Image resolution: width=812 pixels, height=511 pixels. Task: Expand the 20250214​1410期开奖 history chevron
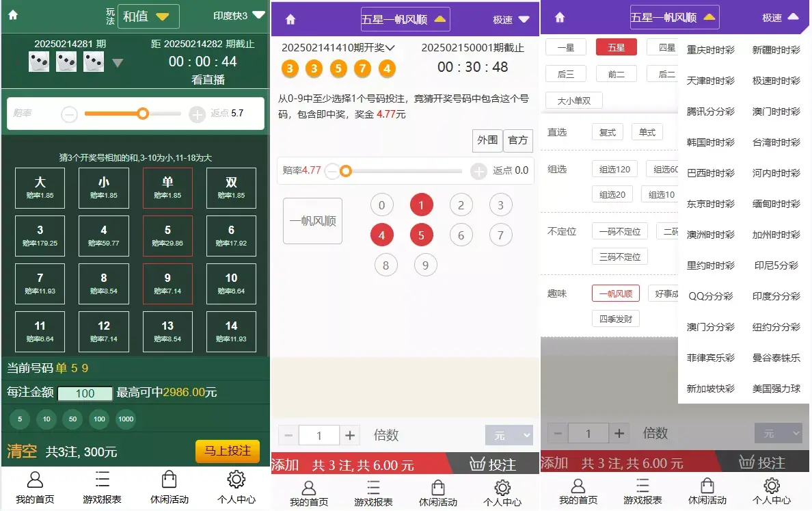[x=390, y=48]
